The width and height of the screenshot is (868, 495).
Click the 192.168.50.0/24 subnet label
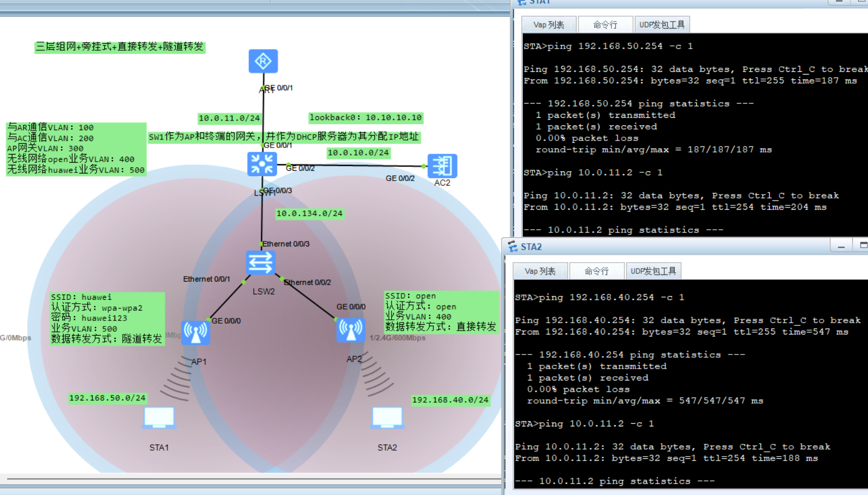click(107, 398)
